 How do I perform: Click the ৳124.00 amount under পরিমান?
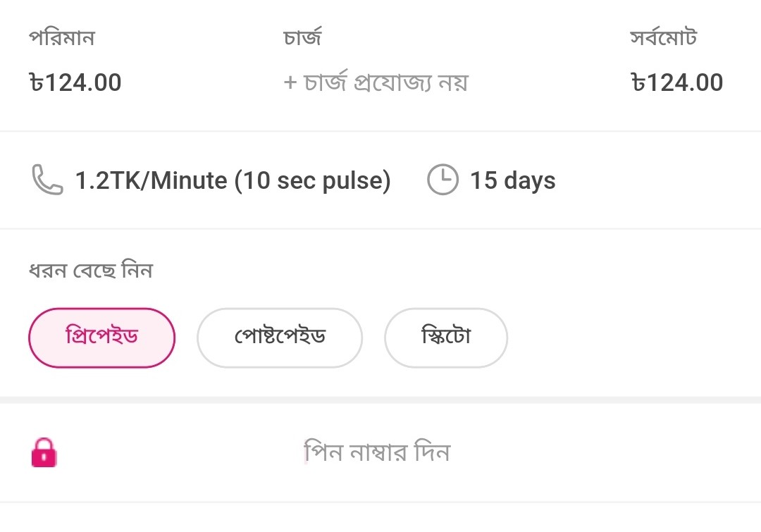75,82
